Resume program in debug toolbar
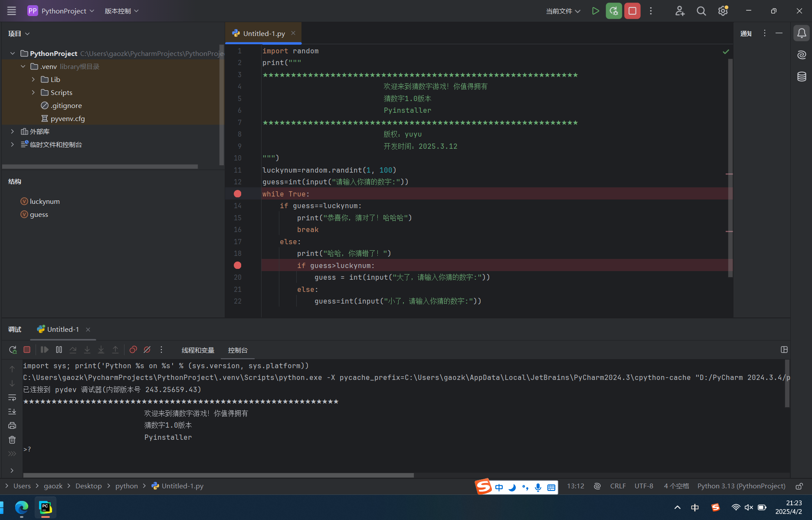812x520 pixels. 44,350
